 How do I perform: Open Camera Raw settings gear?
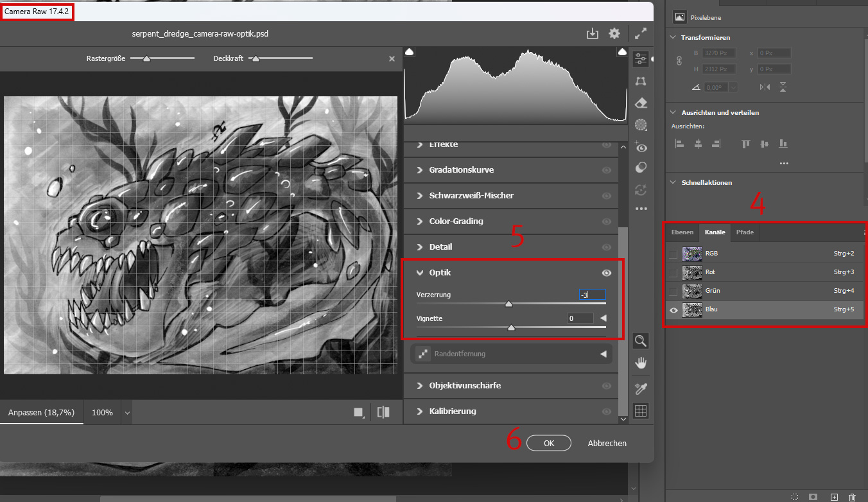click(x=614, y=33)
